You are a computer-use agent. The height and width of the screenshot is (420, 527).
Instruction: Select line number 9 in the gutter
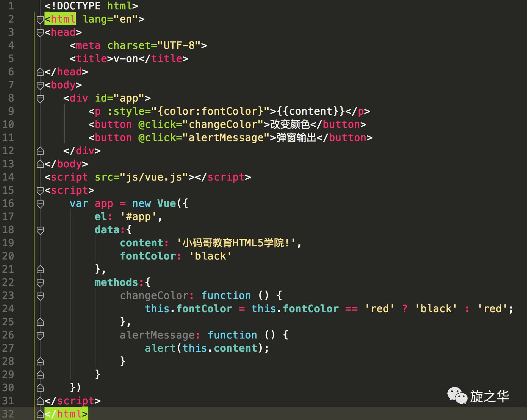pos(11,111)
